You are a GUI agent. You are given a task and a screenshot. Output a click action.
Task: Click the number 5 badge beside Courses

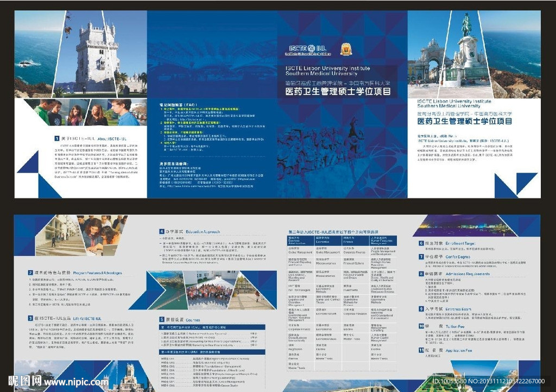pyautogui.click(x=162, y=319)
